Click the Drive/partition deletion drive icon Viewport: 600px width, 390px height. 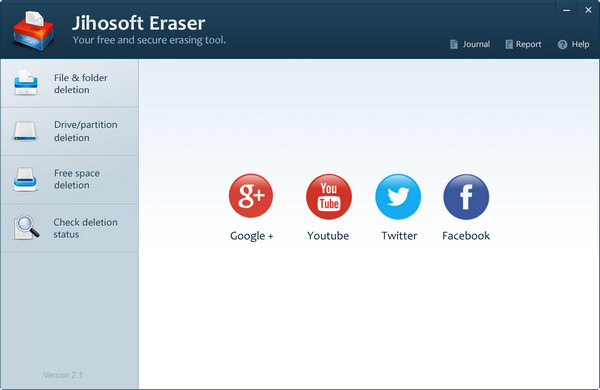[x=25, y=131]
